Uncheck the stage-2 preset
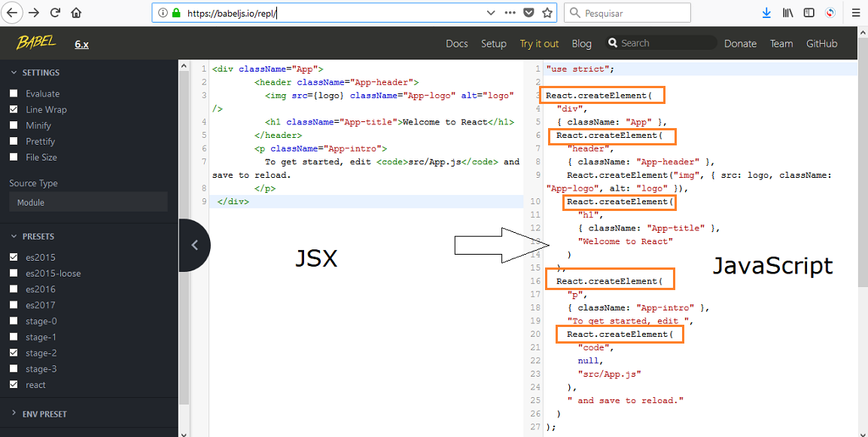 click(14, 353)
